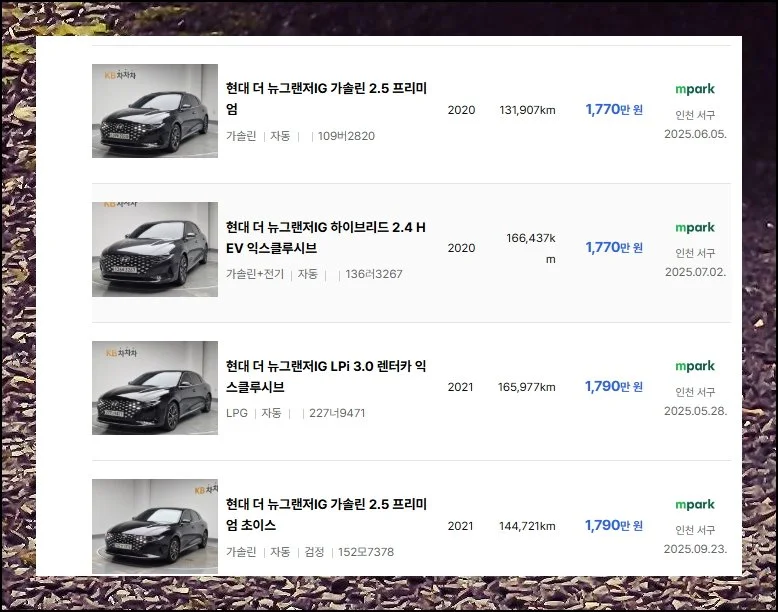Click the mpark logo dated 2025.06.05.
The image size is (778, 612).
pos(694,89)
